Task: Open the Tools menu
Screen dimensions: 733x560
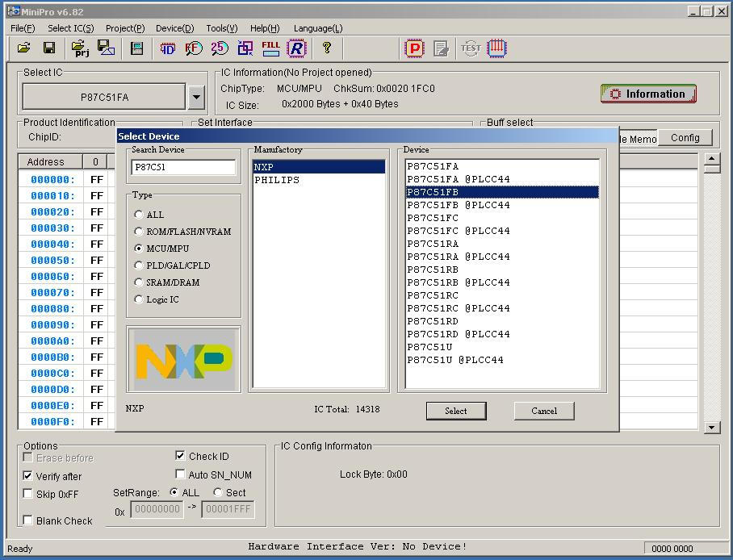Action: click(x=222, y=28)
